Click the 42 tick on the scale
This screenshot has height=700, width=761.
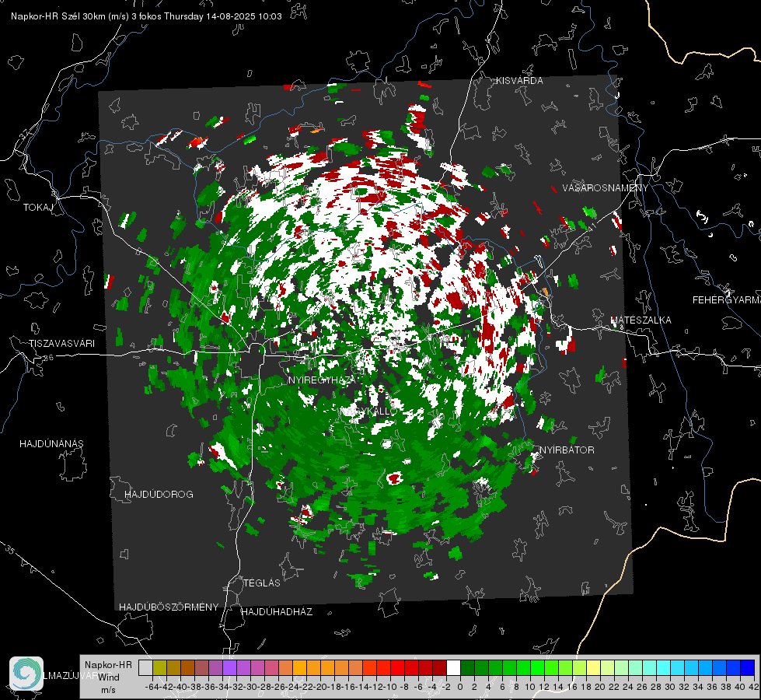tap(754, 687)
